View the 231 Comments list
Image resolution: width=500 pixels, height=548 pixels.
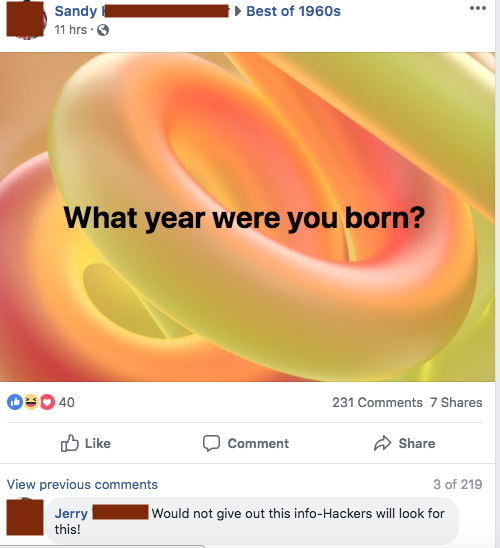[377, 402]
